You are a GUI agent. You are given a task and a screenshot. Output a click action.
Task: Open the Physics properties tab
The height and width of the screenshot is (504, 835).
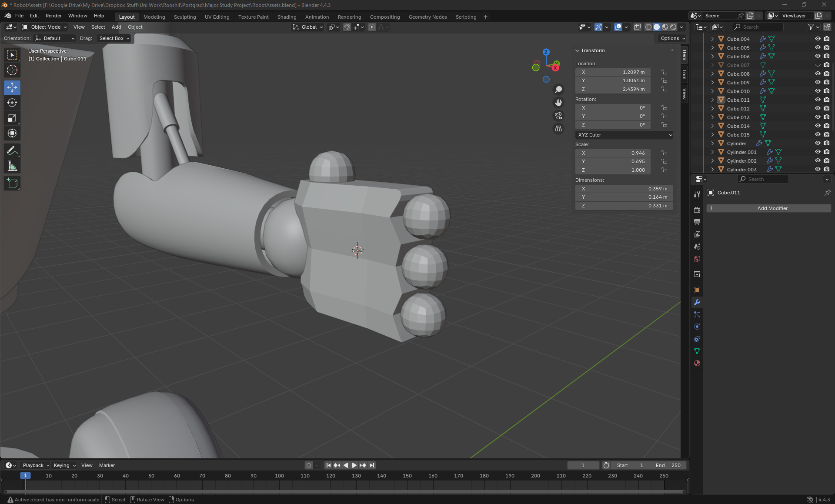pos(697,327)
